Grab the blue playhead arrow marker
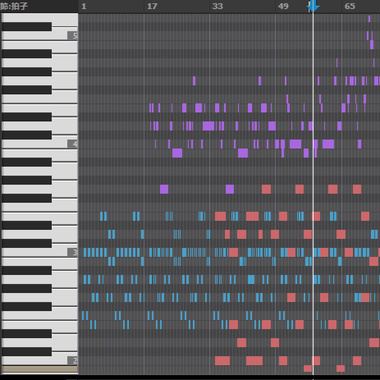This screenshot has width=380, height=380. pyautogui.click(x=313, y=6)
